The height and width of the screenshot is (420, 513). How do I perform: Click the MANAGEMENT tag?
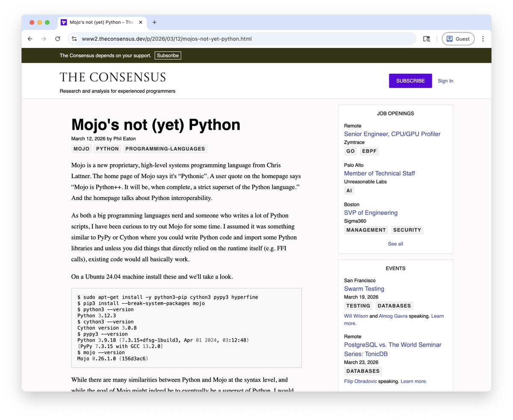(366, 230)
